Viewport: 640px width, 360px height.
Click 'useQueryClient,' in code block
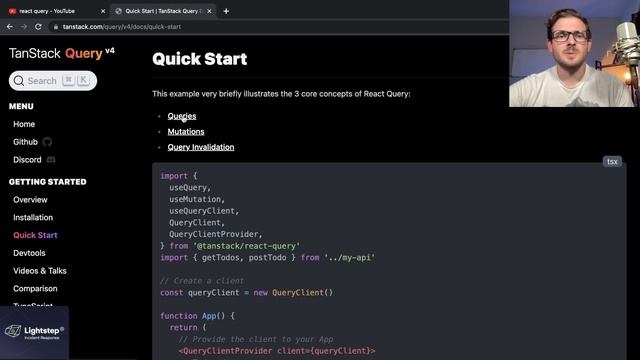click(204, 211)
